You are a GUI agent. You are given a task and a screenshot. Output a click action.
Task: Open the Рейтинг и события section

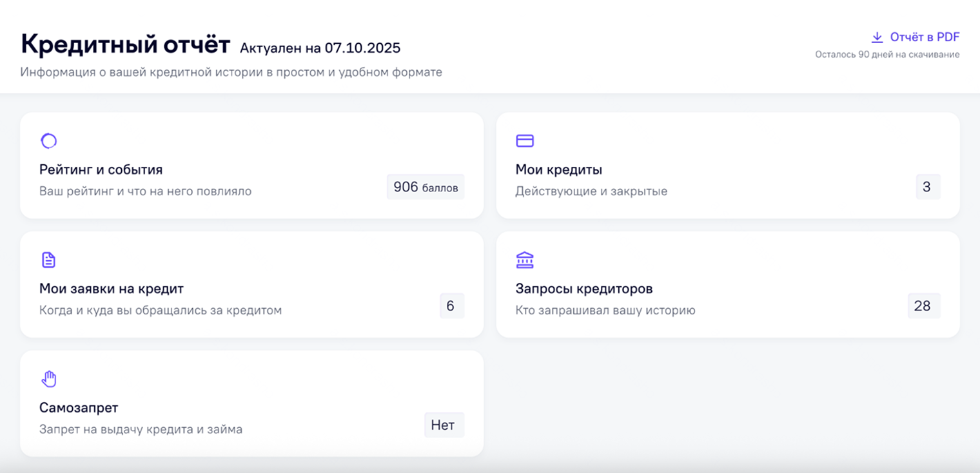coord(251,164)
